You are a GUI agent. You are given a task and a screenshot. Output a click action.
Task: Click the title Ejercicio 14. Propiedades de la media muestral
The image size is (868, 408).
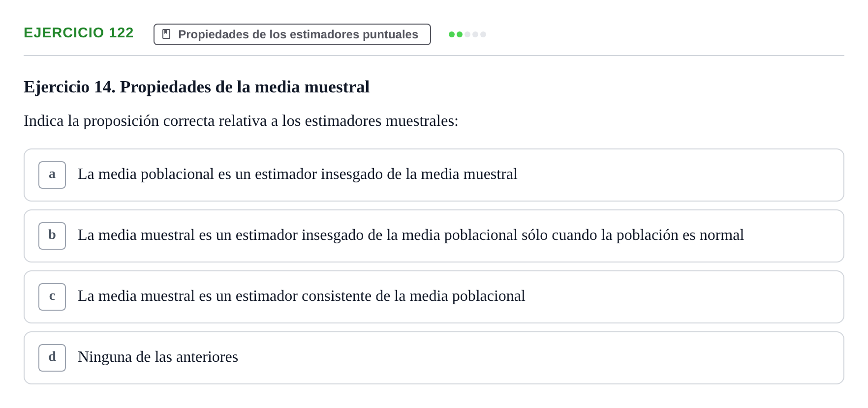pyautogui.click(x=196, y=87)
